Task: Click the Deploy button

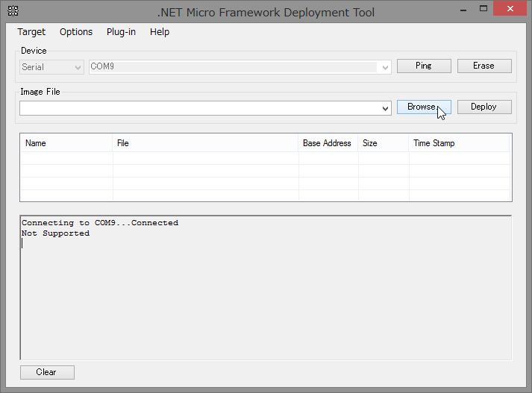Action: (484, 107)
